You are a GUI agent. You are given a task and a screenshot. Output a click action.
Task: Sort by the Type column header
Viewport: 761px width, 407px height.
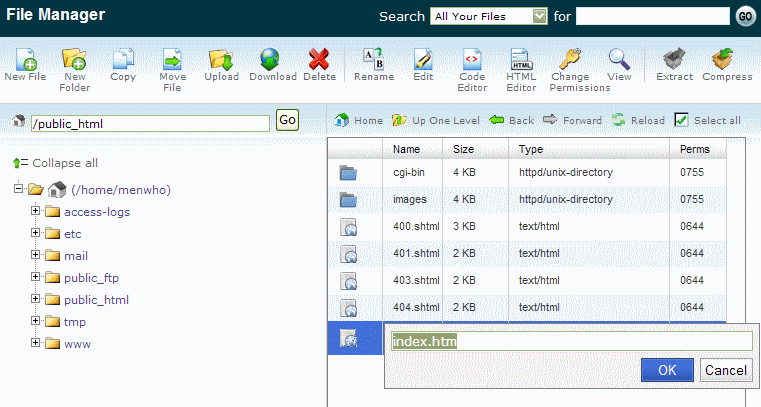(x=530, y=149)
